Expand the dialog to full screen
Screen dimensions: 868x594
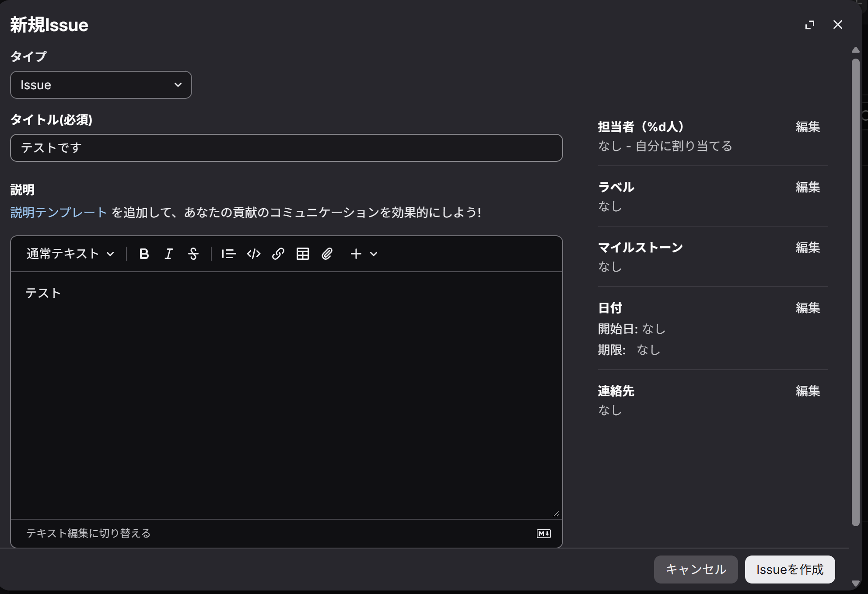click(810, 25)
